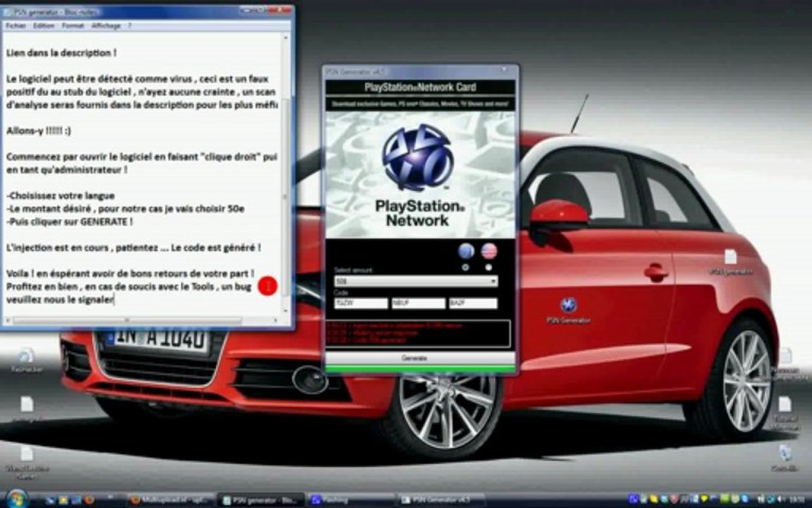This screenshot has height=508, width=812.
Task: Click the Generate button
Action: (420, 358)
